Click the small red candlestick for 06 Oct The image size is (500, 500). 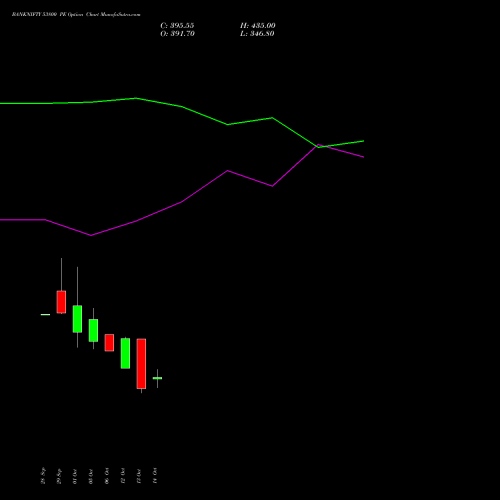click(x=109, y=343)
